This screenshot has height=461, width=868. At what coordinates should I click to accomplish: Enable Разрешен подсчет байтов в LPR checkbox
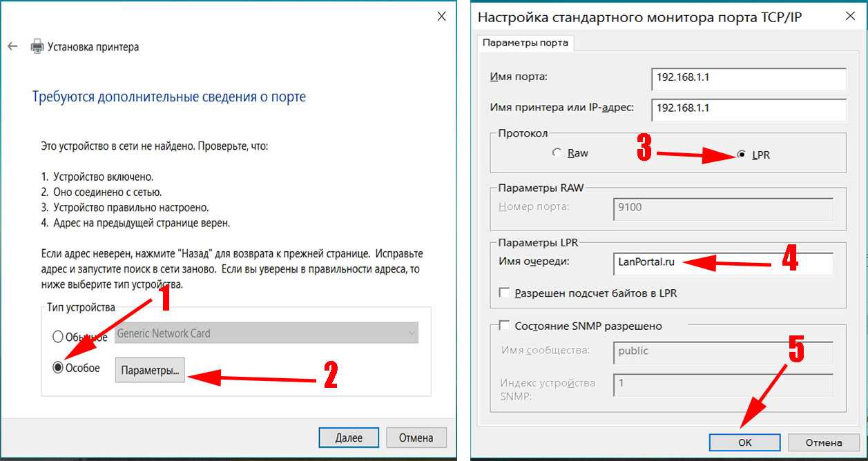504,293
